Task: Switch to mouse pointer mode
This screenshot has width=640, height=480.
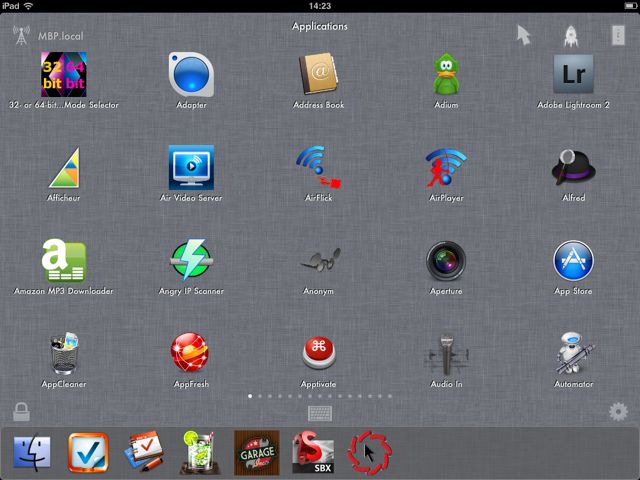Action: pyautogui.click(x=523, y=35)
